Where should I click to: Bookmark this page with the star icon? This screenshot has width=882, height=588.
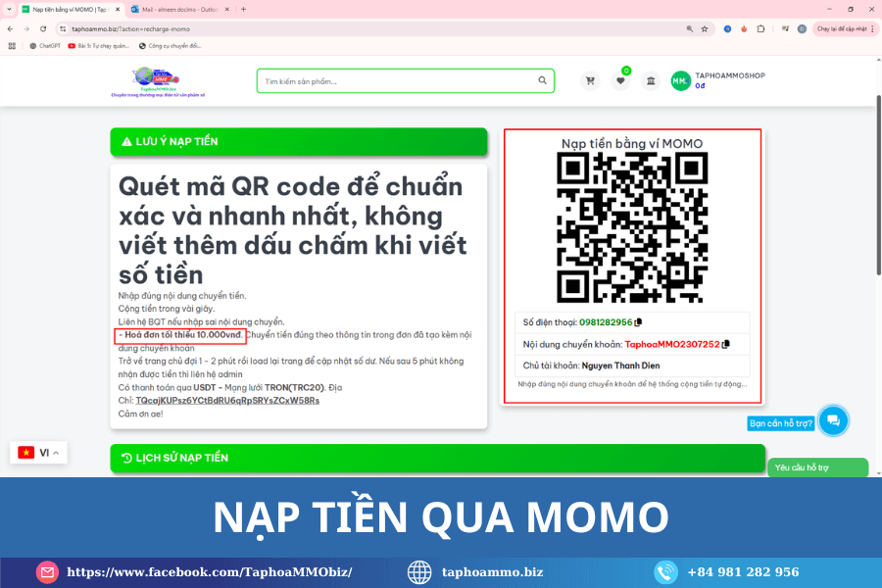pyautogui.click(x=704, y=29)
